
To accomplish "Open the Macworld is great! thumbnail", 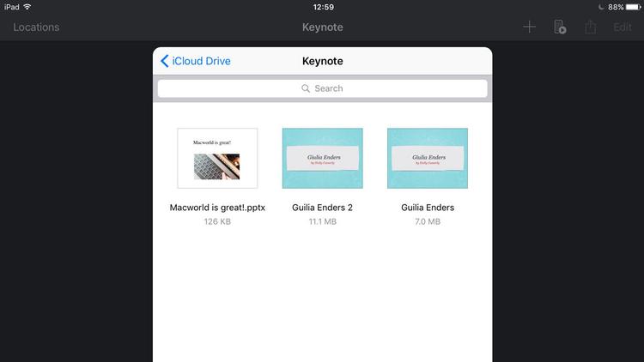I will pos(218,159).
